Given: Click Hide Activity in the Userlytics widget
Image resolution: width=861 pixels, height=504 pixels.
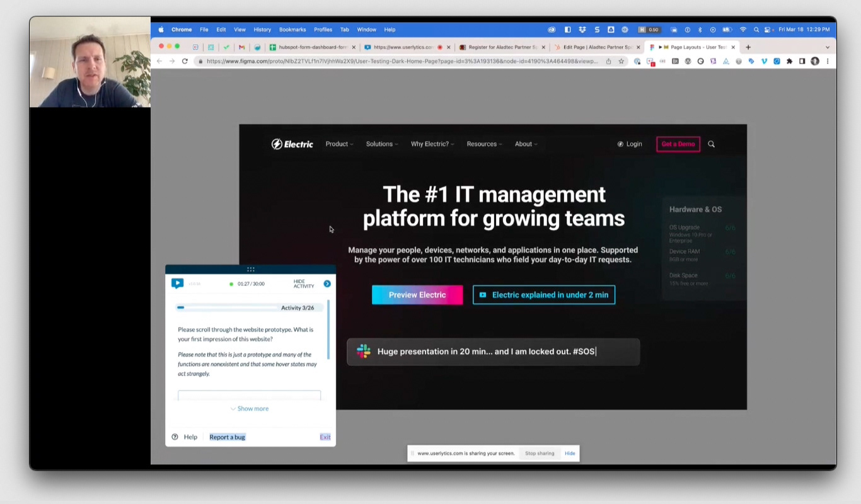Looking at the screenshot, I should 304,284.
